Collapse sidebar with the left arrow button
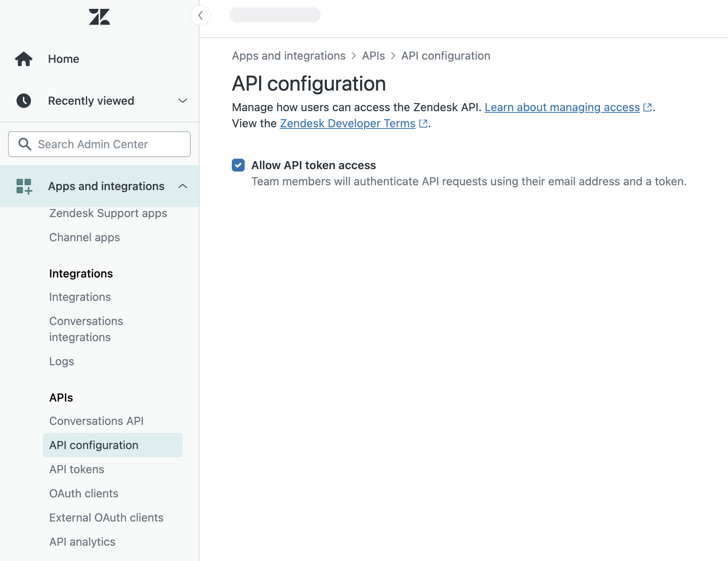 click(x=200, y=15)
